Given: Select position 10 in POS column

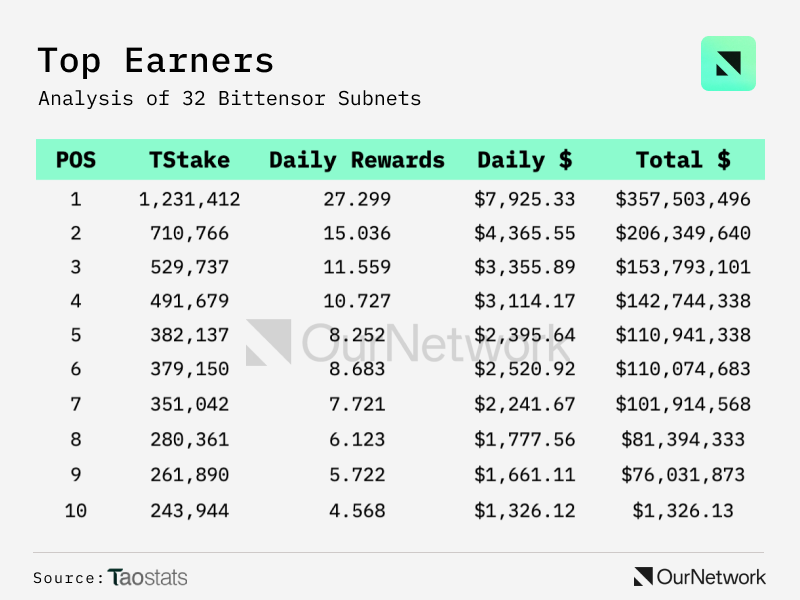Looking at the screenshot, I should click(76, 511).
